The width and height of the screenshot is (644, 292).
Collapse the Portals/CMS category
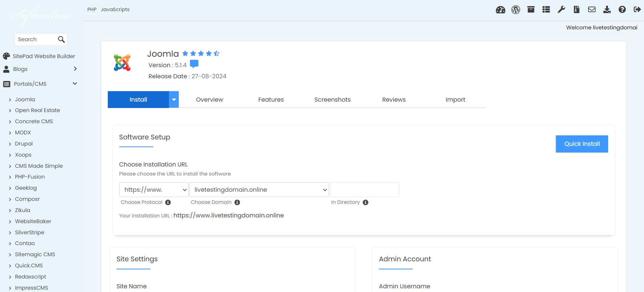pos(40,84)
